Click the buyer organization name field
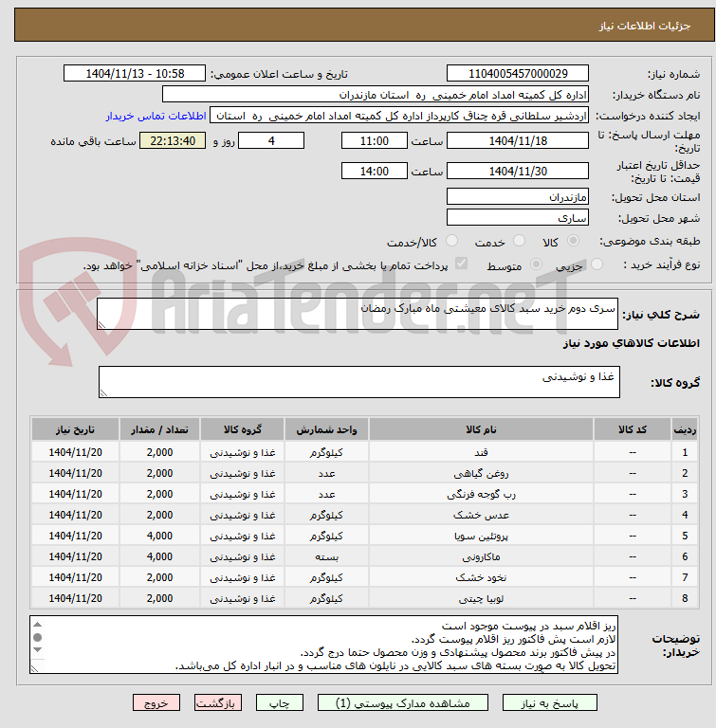The height and width of the screenshot is (728, 716). (376, 94)
